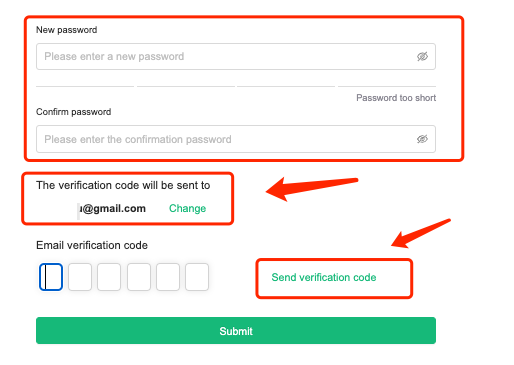This screenshot has height=365, width=514.
Task: Click the Email verification code label
Action: tap(92, 245)
